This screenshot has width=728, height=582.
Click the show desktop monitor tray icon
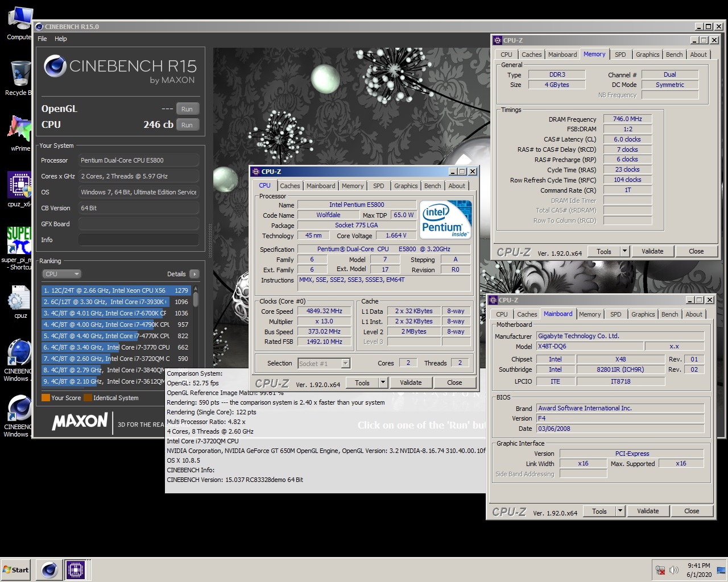[721, 570]
